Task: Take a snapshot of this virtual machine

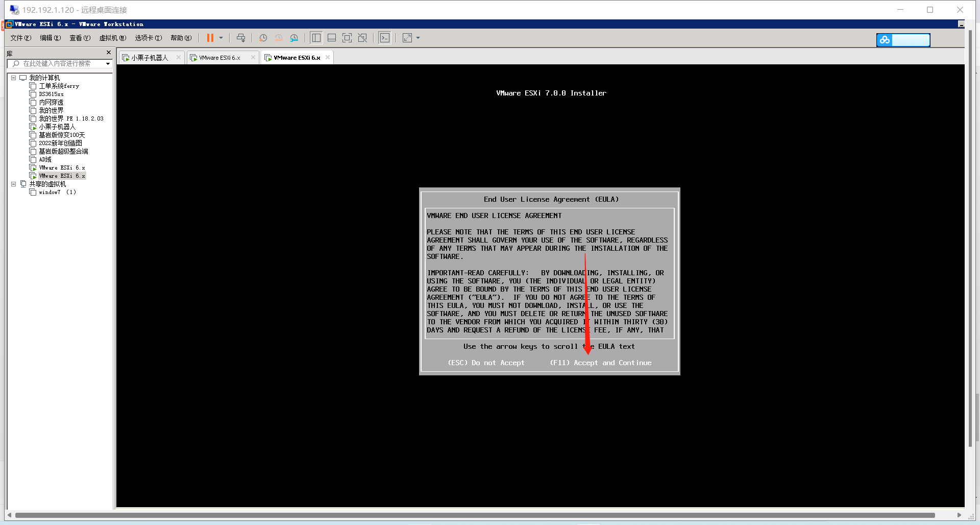Action: 263,38
